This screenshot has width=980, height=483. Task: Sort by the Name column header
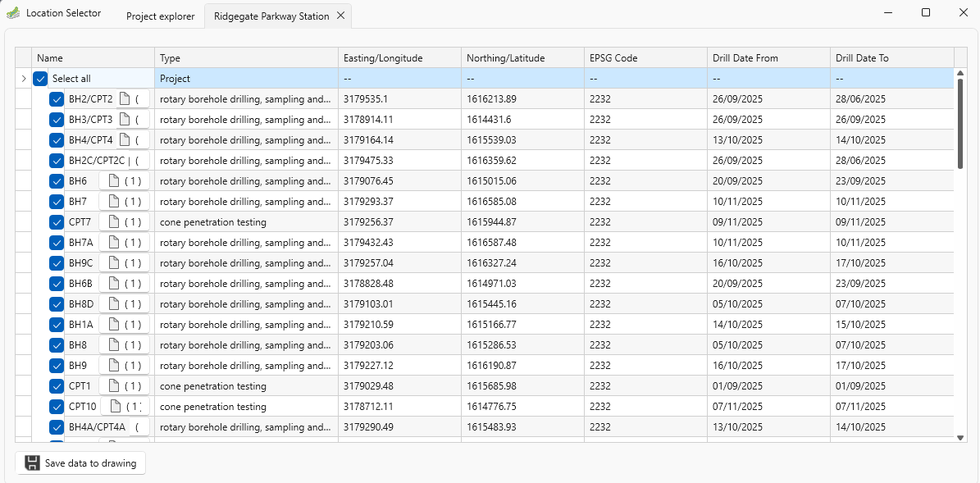point(93,58)
